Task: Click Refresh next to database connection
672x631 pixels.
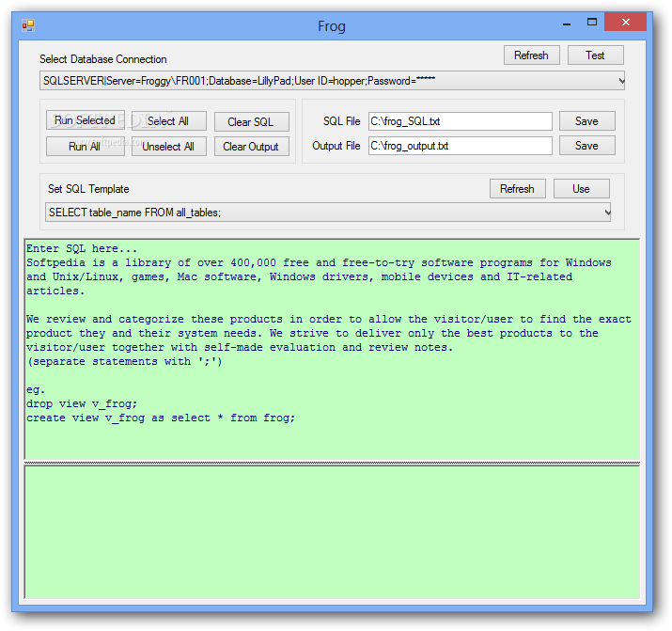Action: [531, 55]
